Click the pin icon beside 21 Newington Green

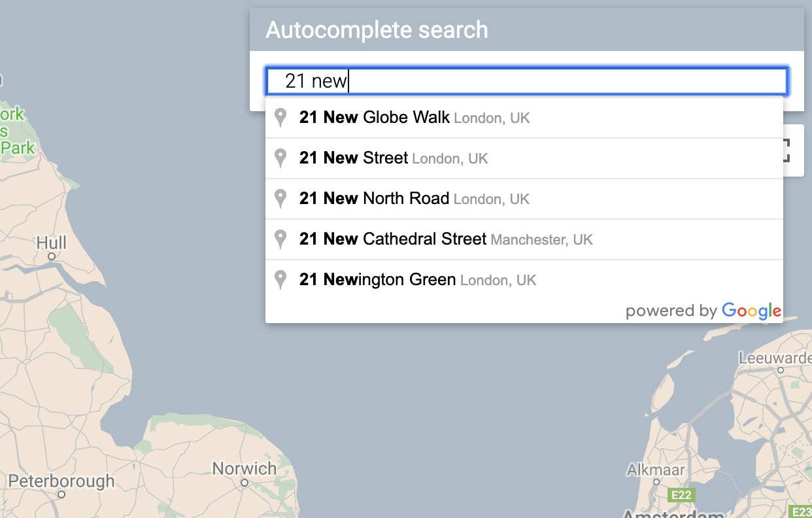(x=280, y=280)
